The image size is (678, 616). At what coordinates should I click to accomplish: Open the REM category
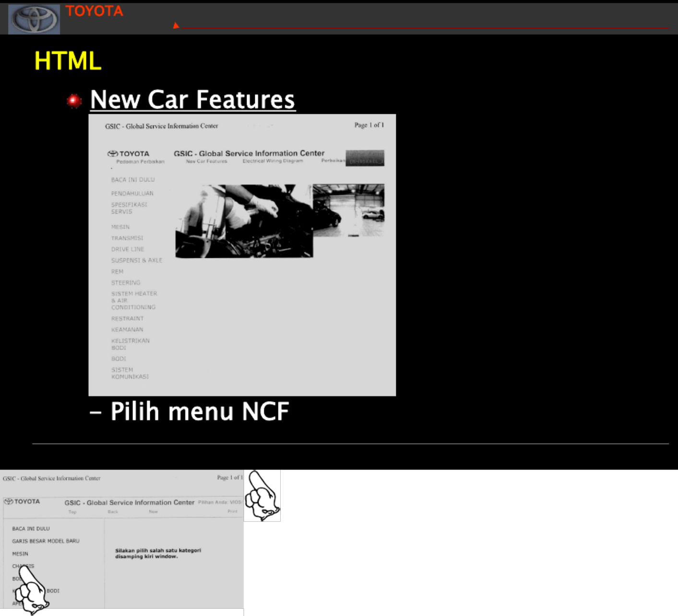pos(117,271)
